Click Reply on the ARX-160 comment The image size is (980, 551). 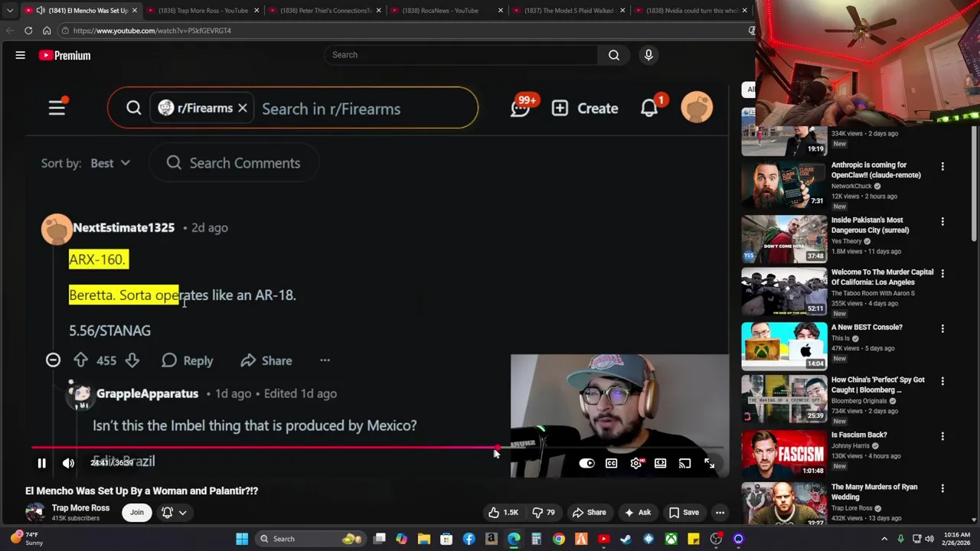coord(188,360)
